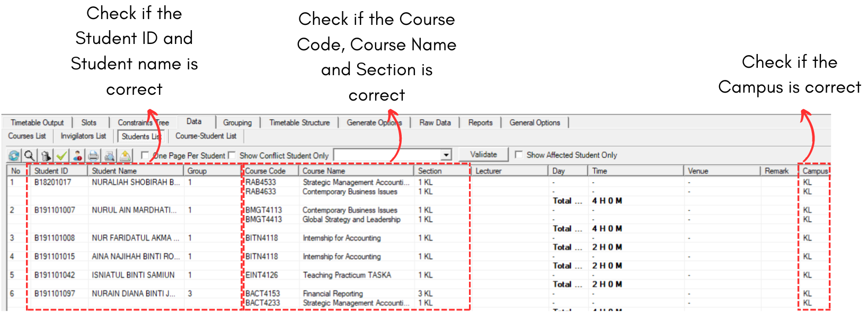Sort by the Course Code column header

tap(265, 171)
